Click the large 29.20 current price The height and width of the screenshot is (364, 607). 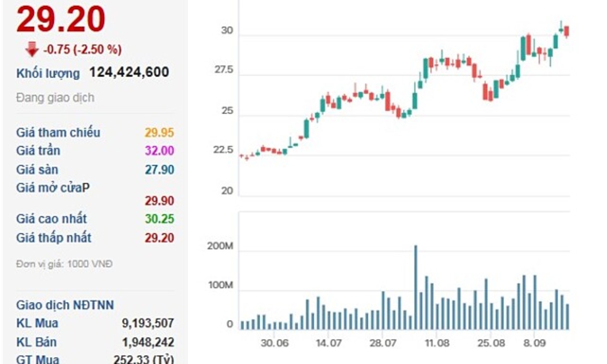point(61,20)
